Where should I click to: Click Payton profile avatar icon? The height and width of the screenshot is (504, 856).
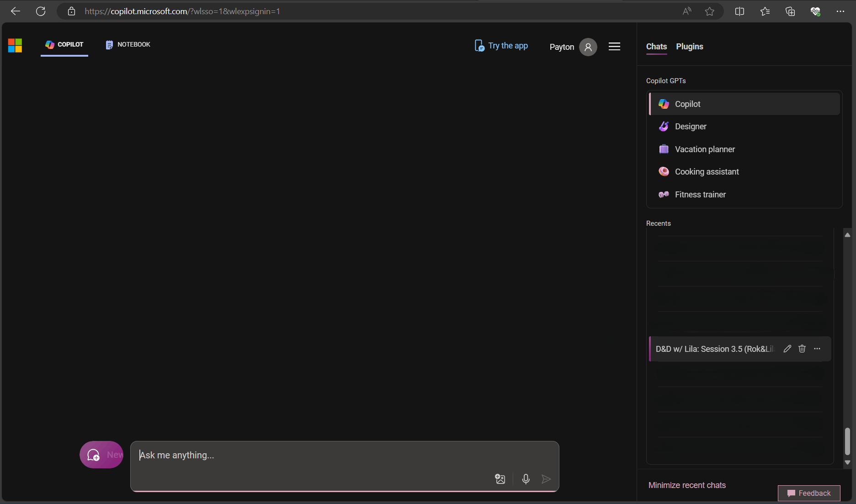[x=588, y=47]
